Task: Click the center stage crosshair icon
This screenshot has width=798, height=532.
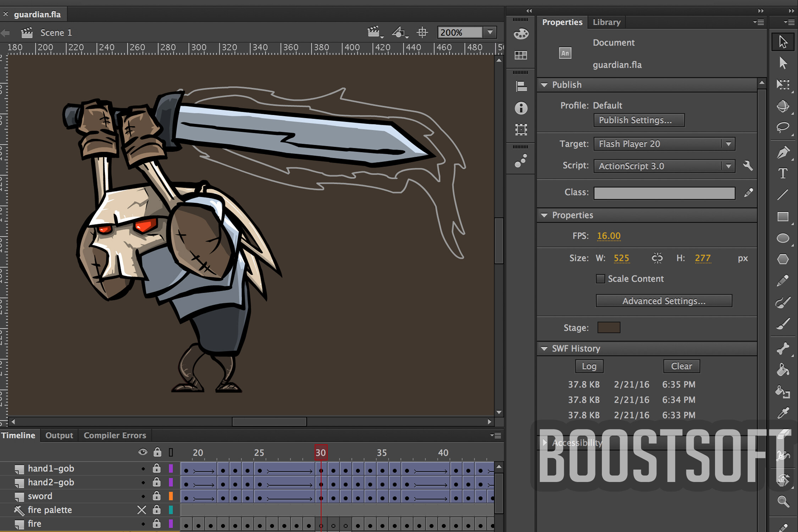Action: (x=422, y=32)
